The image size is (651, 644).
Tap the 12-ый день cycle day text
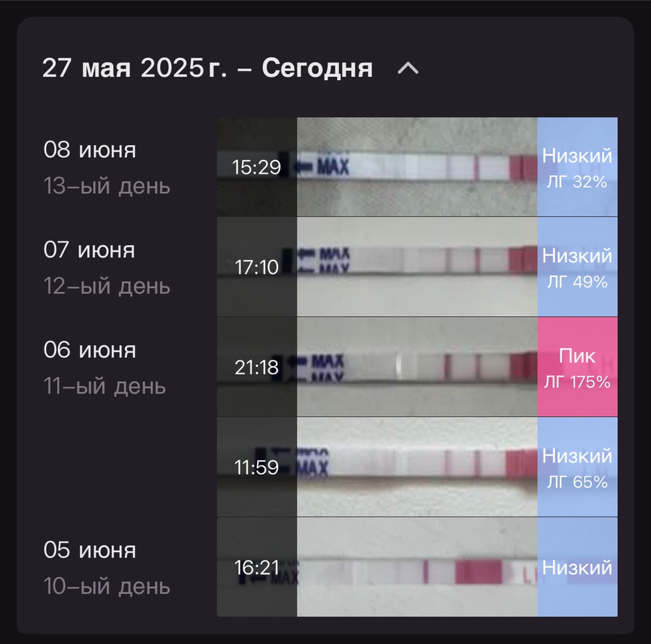tap(107, 286)
